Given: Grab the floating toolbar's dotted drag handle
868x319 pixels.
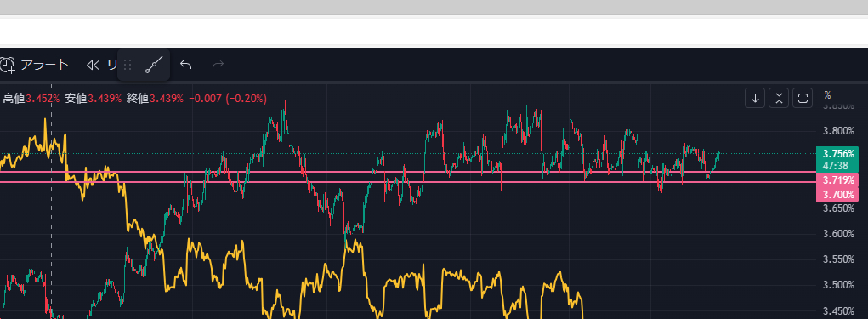Looking at the screenshot, I should pos(128,66).
